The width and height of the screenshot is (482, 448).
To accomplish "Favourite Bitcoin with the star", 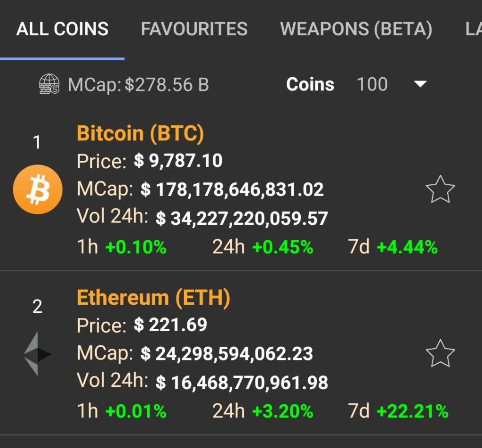I will point(440,189).
